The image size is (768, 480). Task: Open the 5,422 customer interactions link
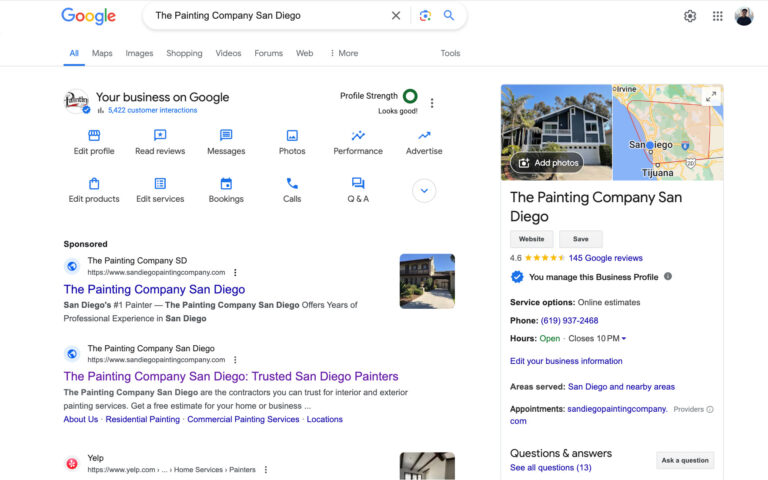point(152,110)
